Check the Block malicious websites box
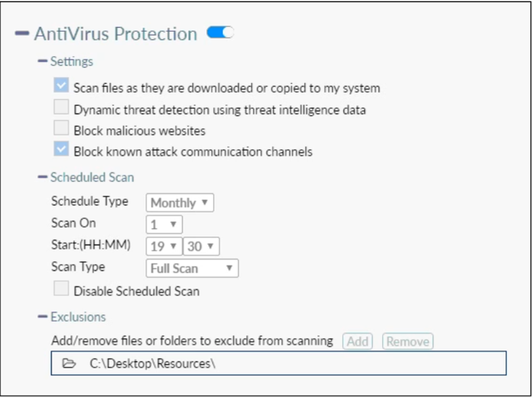Viewport: 532px width, 397px height. 62,129
